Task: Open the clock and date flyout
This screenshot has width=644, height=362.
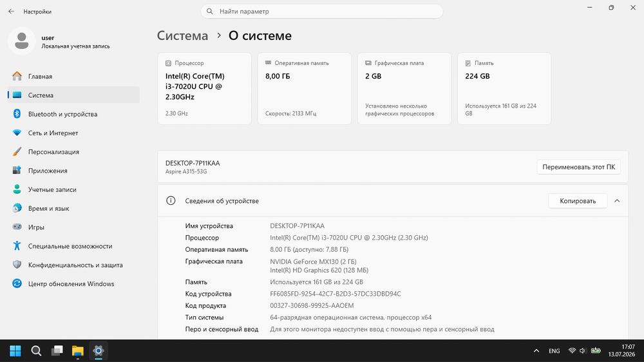Action: point(622,350)
